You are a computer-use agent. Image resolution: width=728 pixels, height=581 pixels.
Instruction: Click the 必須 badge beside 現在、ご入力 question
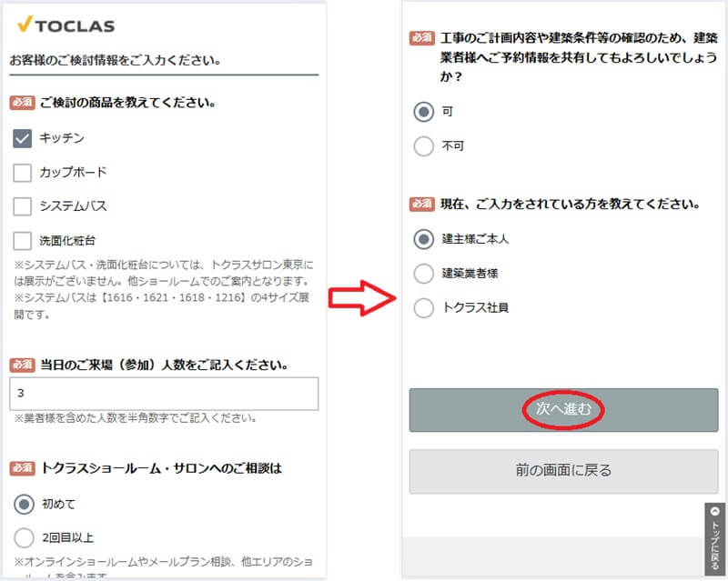(x=421, y=204)
